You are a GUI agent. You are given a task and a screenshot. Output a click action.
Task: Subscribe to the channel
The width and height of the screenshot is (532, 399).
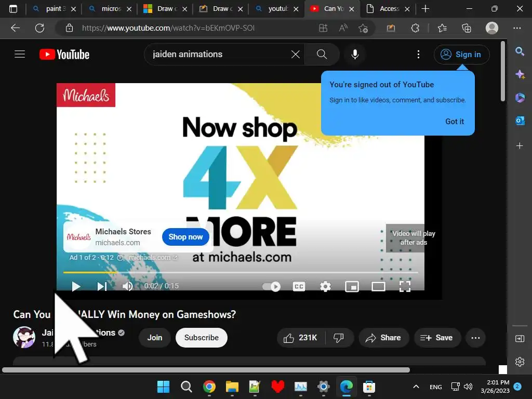pyautogui.click(x=202, y=338)
